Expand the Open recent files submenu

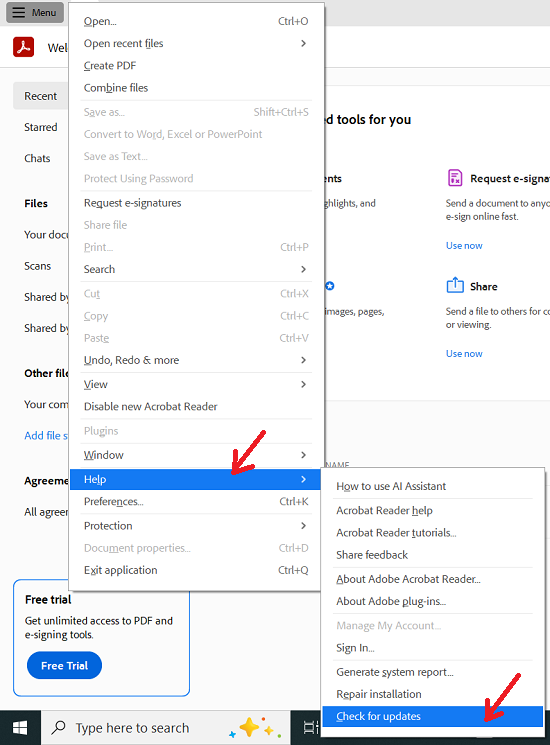click(196, 43)
